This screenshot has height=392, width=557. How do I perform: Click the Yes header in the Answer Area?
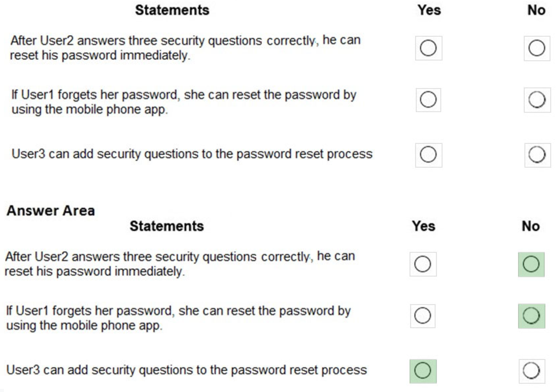423,226
